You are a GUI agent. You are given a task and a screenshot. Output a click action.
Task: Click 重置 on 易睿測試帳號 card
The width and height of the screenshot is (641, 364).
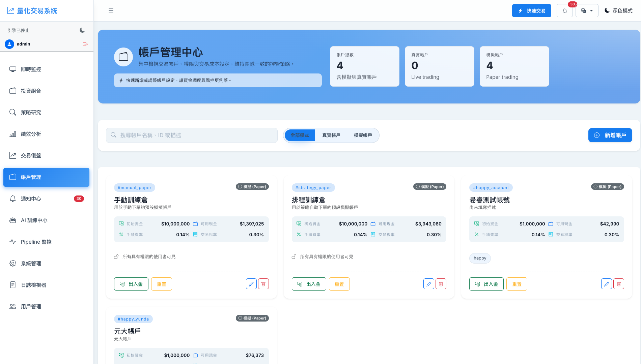(x=517, y=284)
